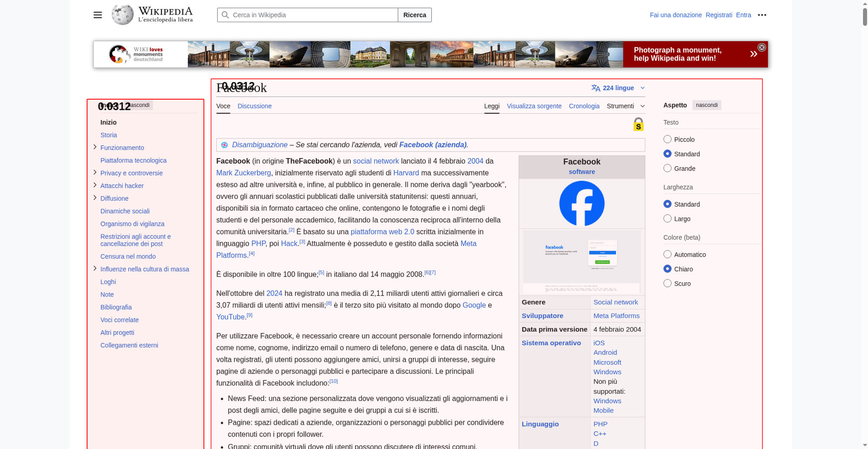The width and height of the screenshot is (868, 449).
Task: Expand Privacy e controversie section
Action: 95,172
